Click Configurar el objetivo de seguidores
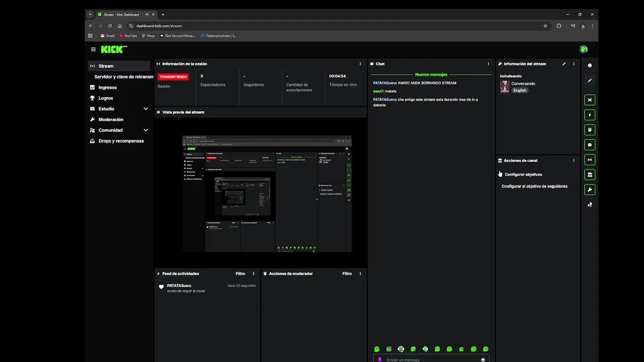Image resolution: width=644 pixels, height=362 pixels. (534, 186)
